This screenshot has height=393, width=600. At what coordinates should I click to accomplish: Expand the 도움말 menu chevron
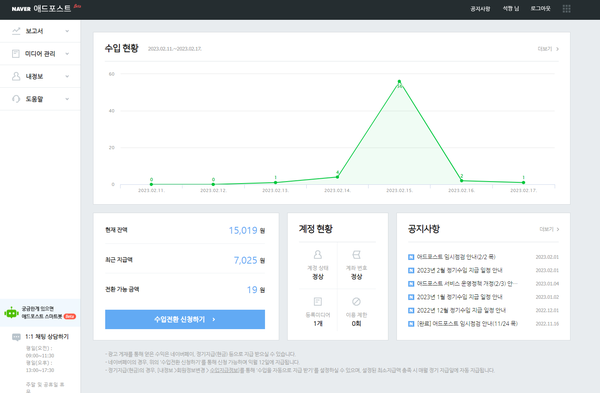click(67, 99)
